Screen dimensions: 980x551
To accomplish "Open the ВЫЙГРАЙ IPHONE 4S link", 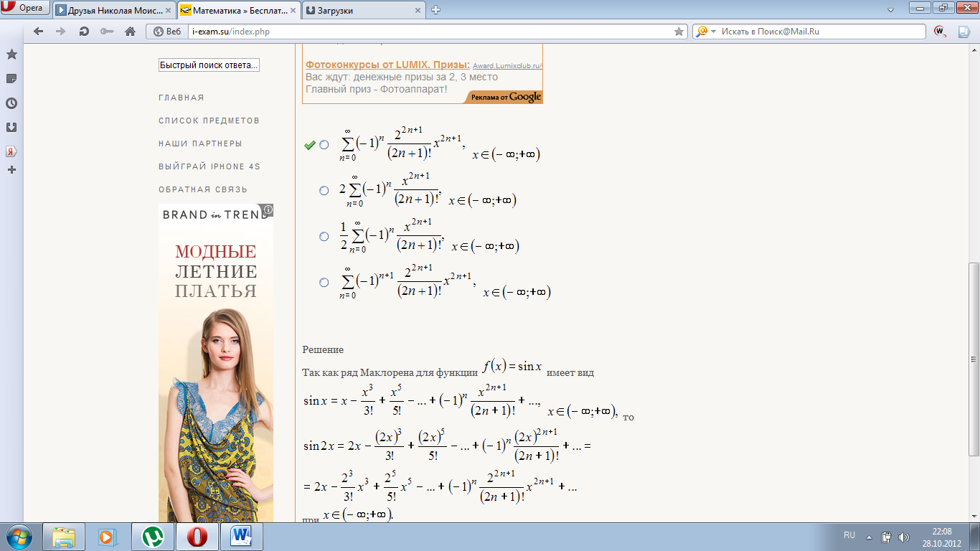I will tap(209, 166).
